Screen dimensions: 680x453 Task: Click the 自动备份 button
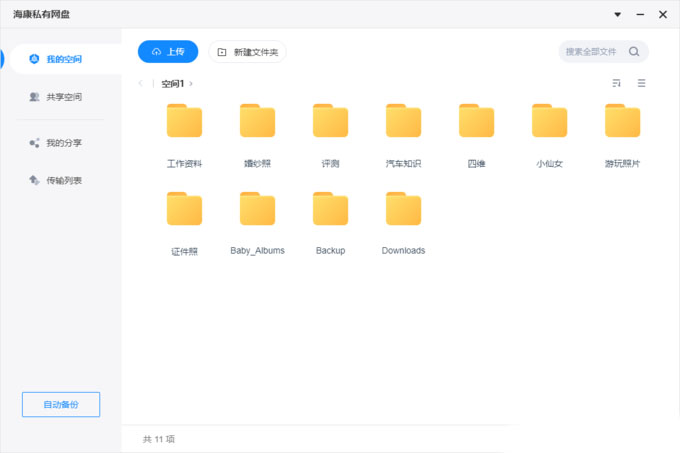click(x=61, y=404)
